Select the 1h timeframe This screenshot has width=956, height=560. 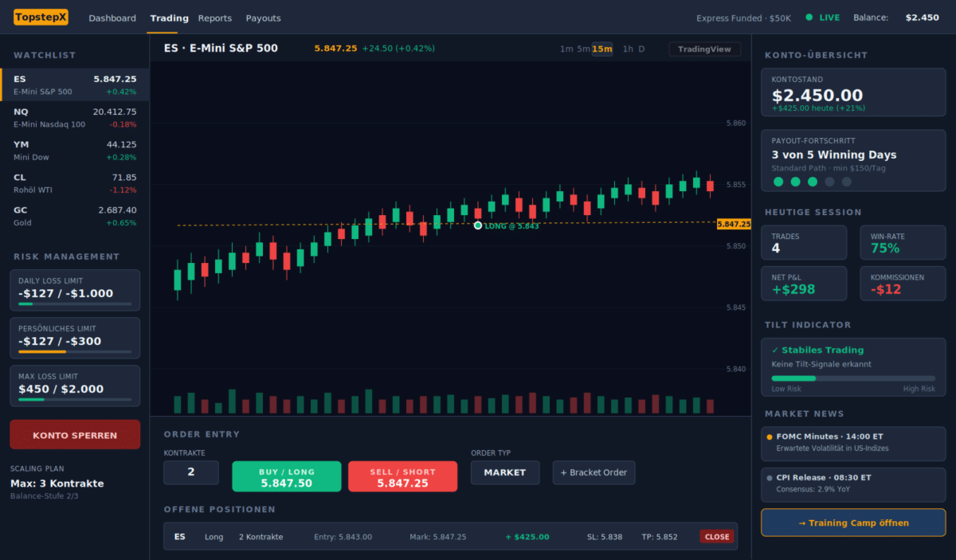pyautogui.click(x=628, y=49)
